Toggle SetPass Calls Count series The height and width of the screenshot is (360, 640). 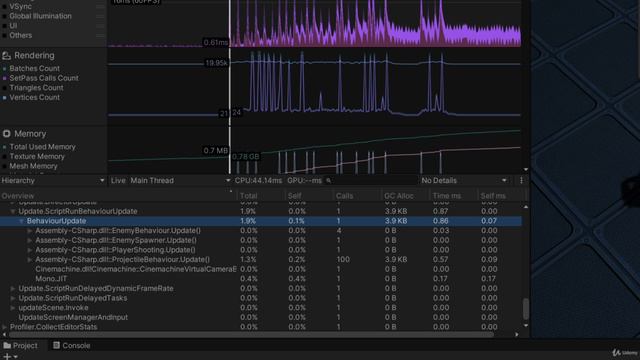click(4, 78)
